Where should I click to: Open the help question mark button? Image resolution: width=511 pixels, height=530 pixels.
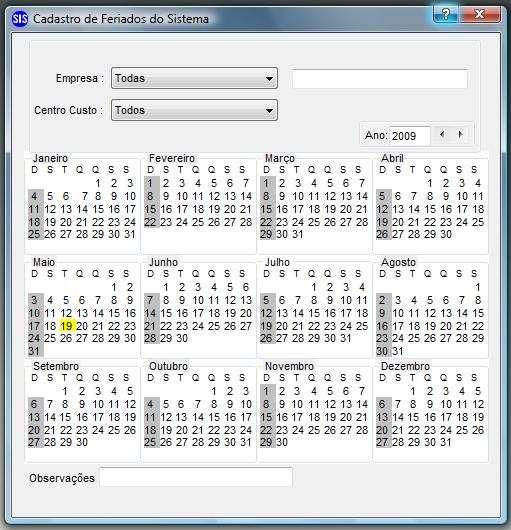coord(446,15)
